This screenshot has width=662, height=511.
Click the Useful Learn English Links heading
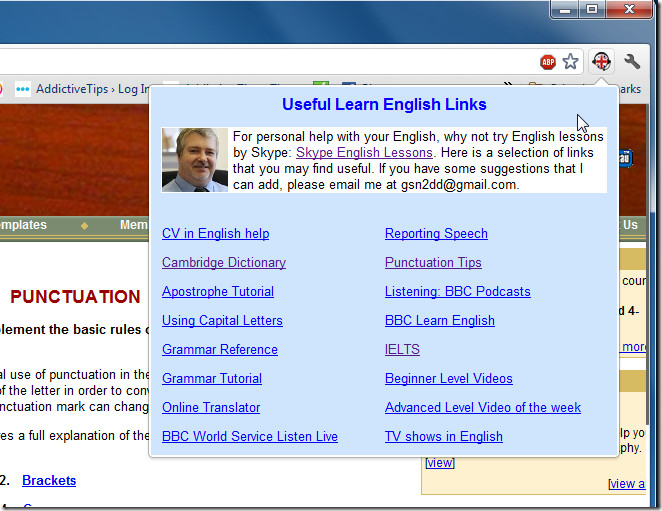384,104
